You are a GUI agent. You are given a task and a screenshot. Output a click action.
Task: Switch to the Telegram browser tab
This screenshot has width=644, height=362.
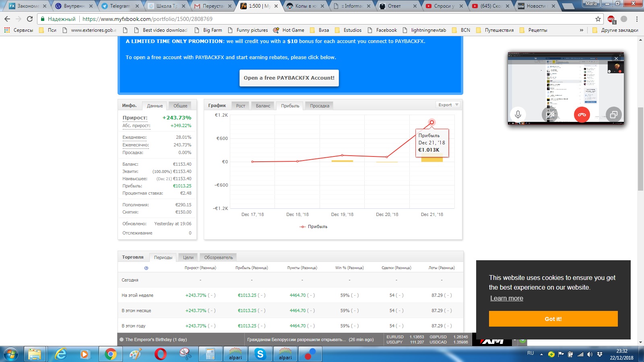coord(120,6)
